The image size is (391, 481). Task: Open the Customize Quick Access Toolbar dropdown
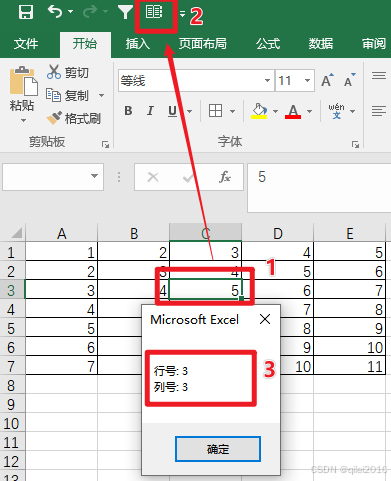coord(182,14)
